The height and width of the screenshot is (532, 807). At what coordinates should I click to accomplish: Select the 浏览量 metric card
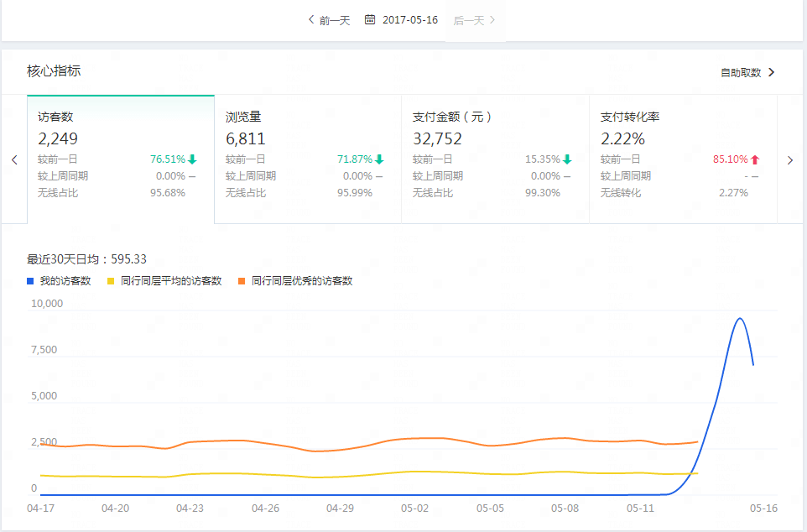(x=308, y=159)
